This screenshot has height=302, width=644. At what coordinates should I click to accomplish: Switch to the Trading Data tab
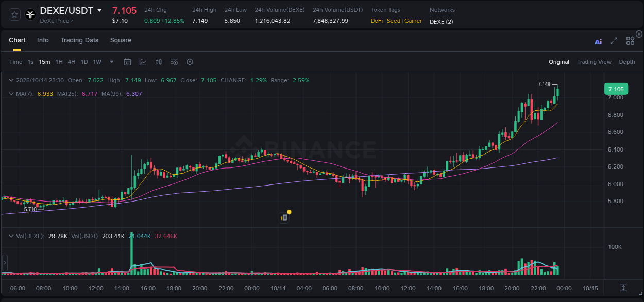tap(79, 40)
